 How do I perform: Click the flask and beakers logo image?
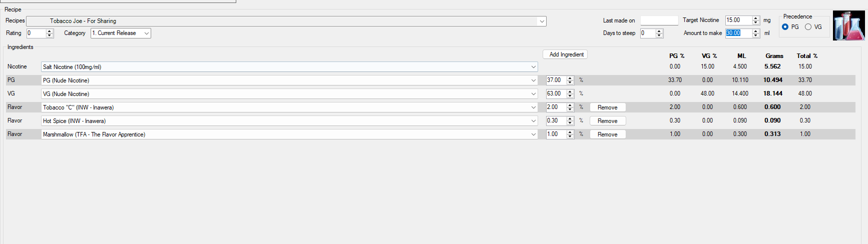849,25
